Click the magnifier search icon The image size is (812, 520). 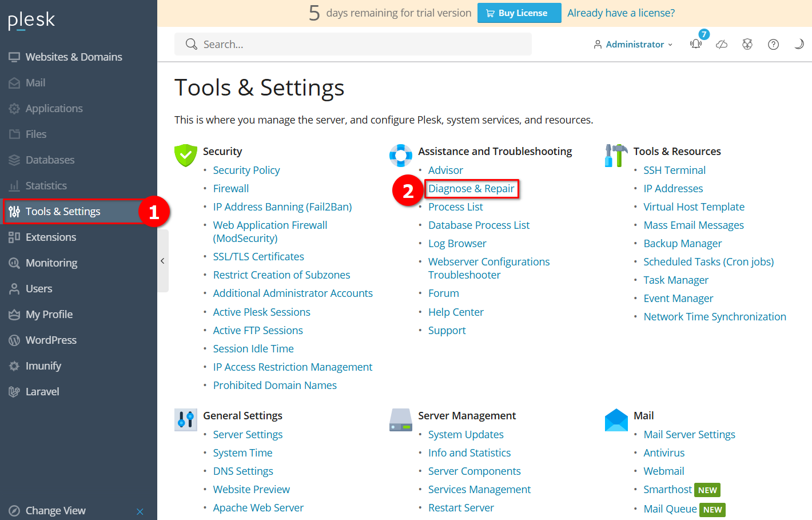point(191,44)
